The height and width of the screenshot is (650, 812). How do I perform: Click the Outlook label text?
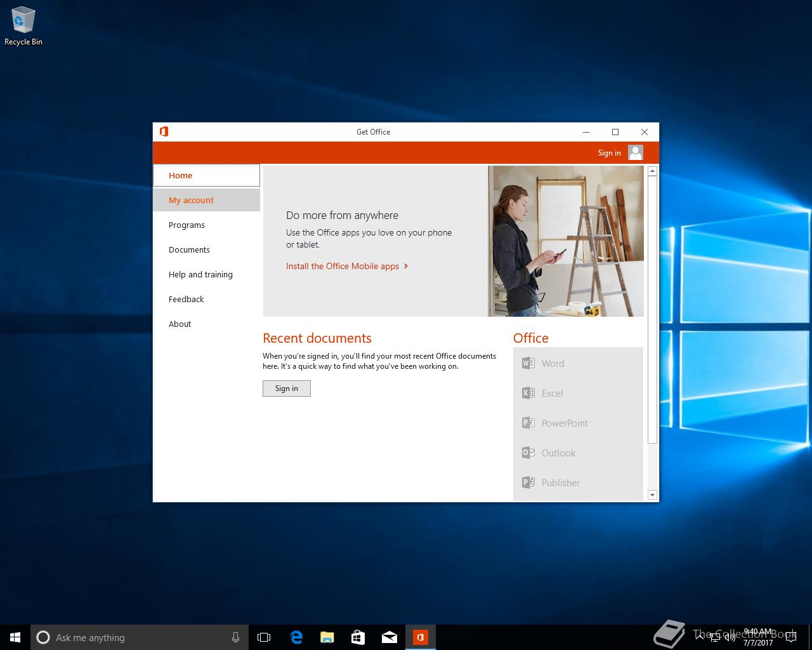pos(558,453)
